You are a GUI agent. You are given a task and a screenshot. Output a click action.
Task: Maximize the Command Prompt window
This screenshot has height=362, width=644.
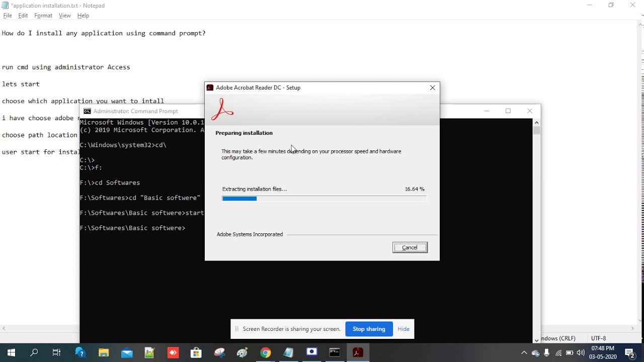(508, 111)
